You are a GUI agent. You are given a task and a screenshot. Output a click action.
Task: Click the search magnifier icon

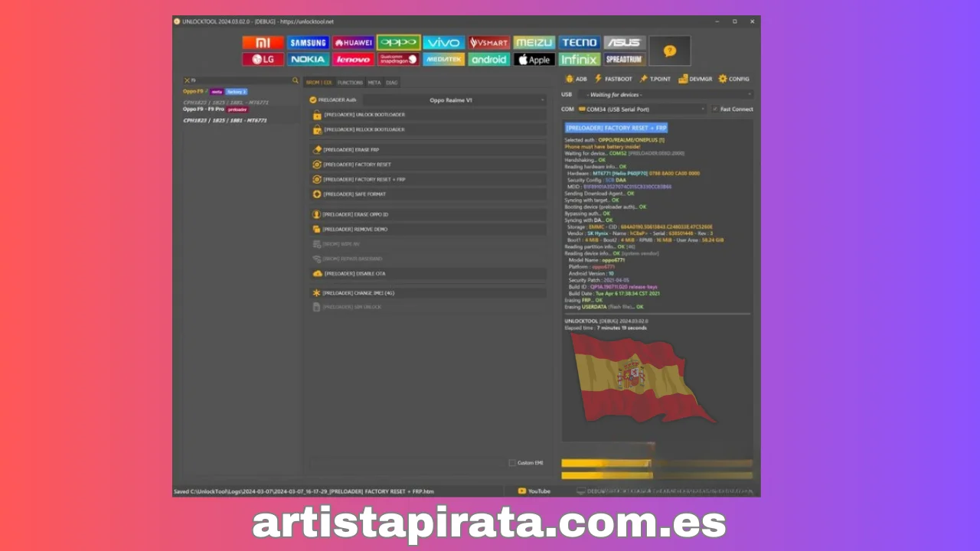pyautogui.click(x=296, y=80)
